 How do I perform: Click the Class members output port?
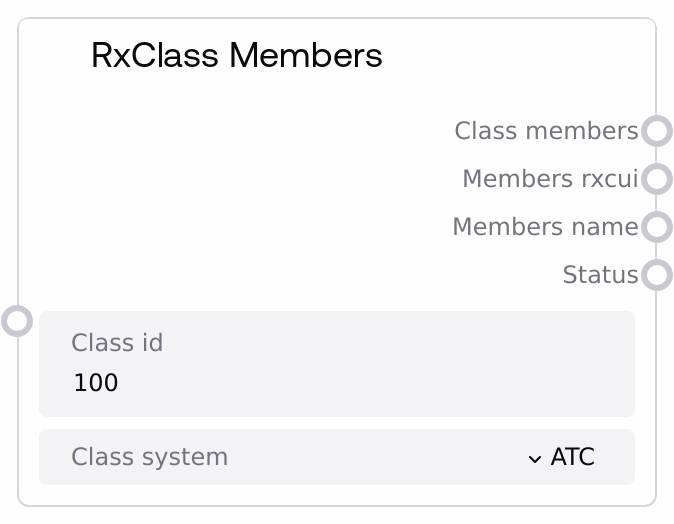[656, 131]
